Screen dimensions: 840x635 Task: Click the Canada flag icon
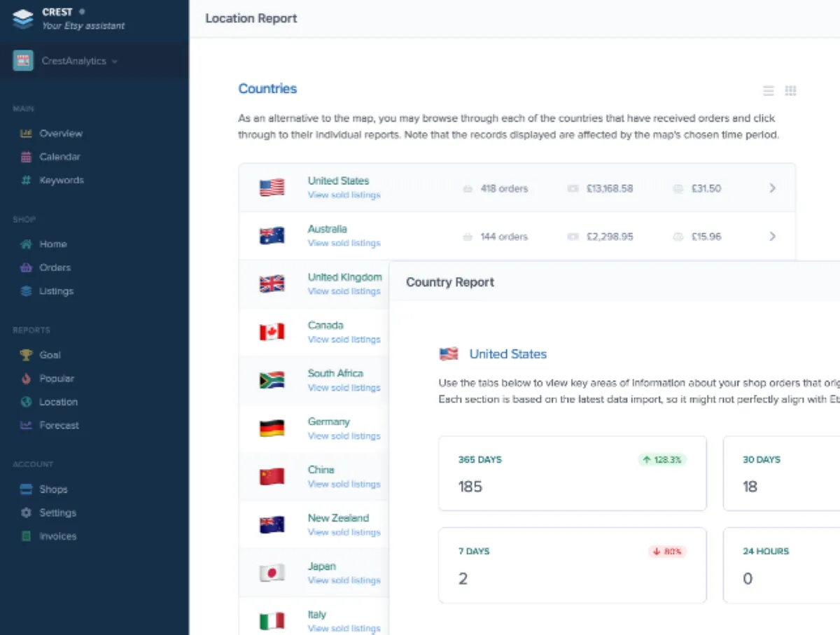click(x=272, y=332)
